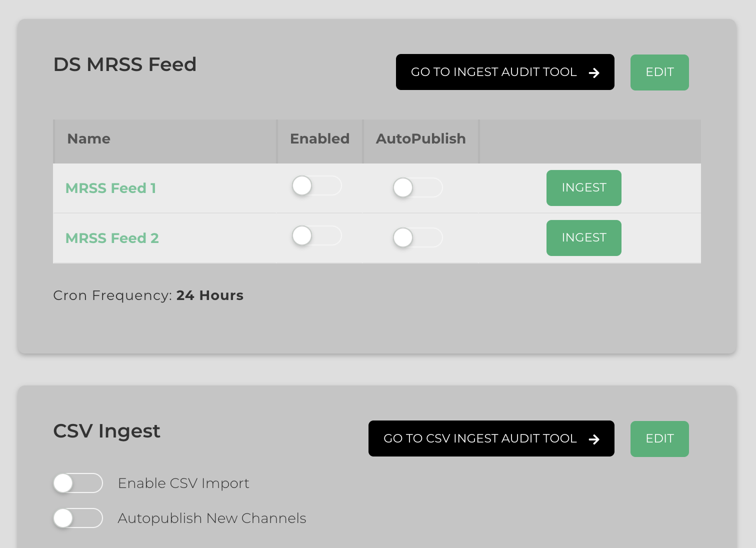Screen dimensions: 756x548
Task: Select the Enabled column header
Action: (319, 139)
